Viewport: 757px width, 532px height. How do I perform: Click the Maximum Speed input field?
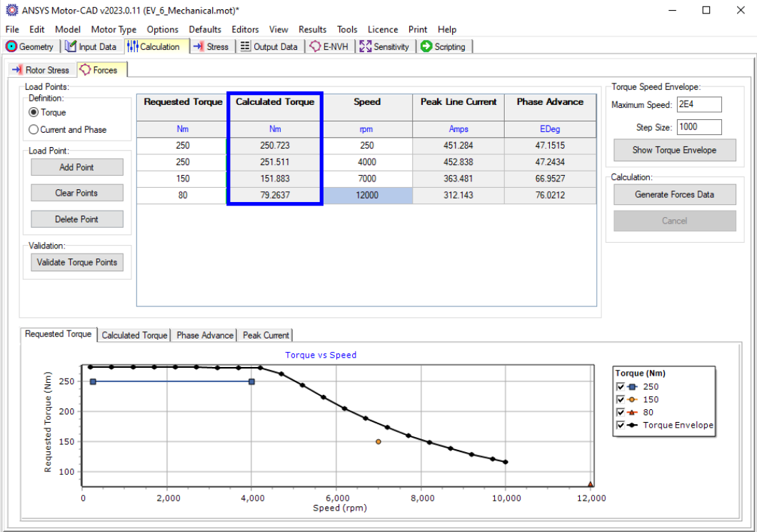[x=699, y=104]
